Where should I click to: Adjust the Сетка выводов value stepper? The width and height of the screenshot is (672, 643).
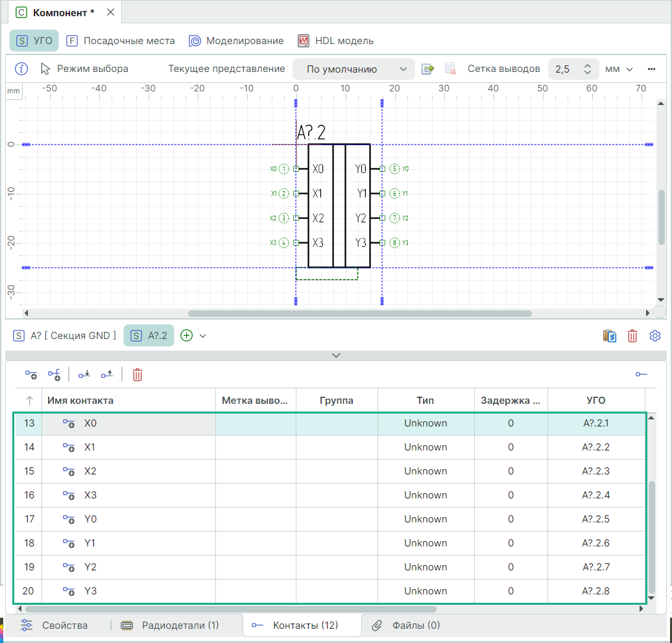(587, 69)
